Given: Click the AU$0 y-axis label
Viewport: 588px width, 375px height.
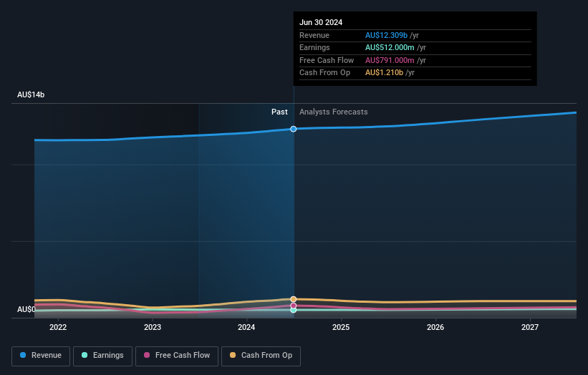Looking at the screenshot, I should click(x=26, y=309).
